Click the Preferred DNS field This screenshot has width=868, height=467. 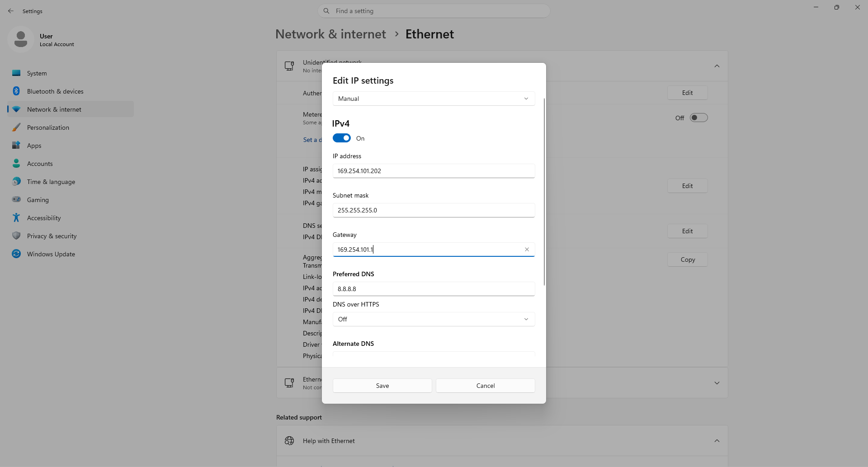coord(434,289)
